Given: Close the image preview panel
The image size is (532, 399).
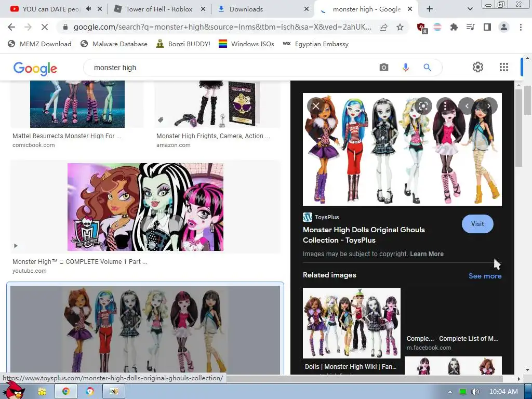Looking at the screenshot, I should pyautogui.click(x=315, y=106).
